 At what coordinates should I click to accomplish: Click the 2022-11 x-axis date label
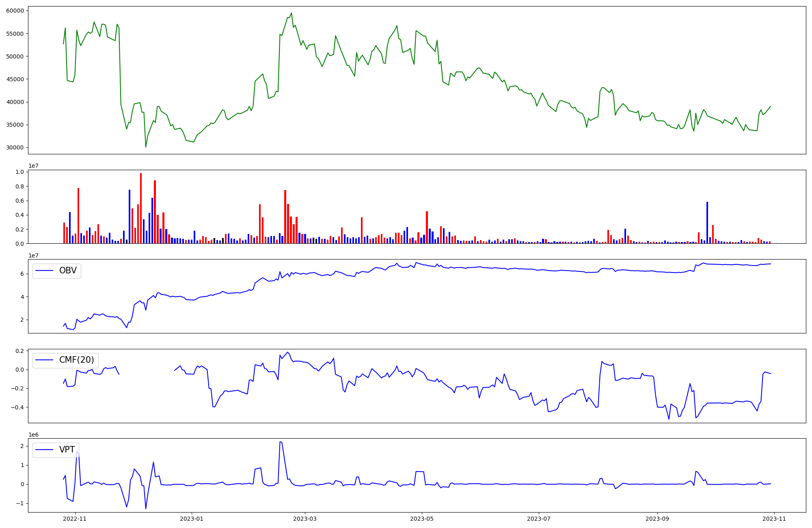(x=75, y=519)
